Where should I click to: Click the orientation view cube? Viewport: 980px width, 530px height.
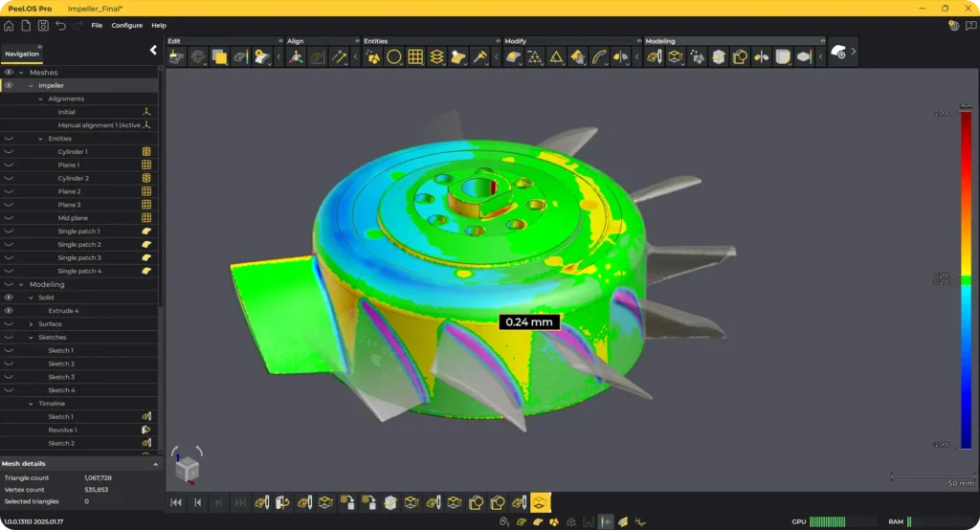click(187, 468)
